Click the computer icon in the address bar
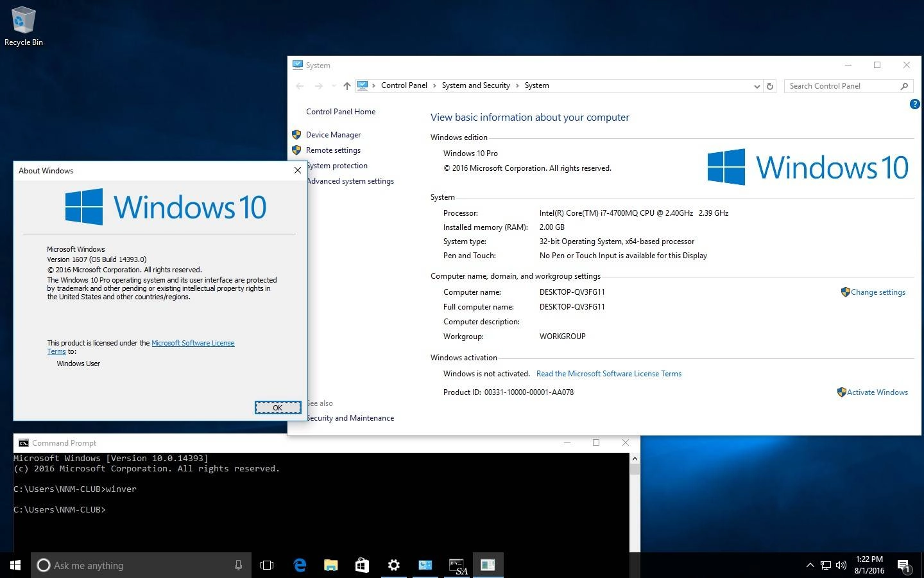The height and width of the screenshot is (578, 924). (363, 85)
